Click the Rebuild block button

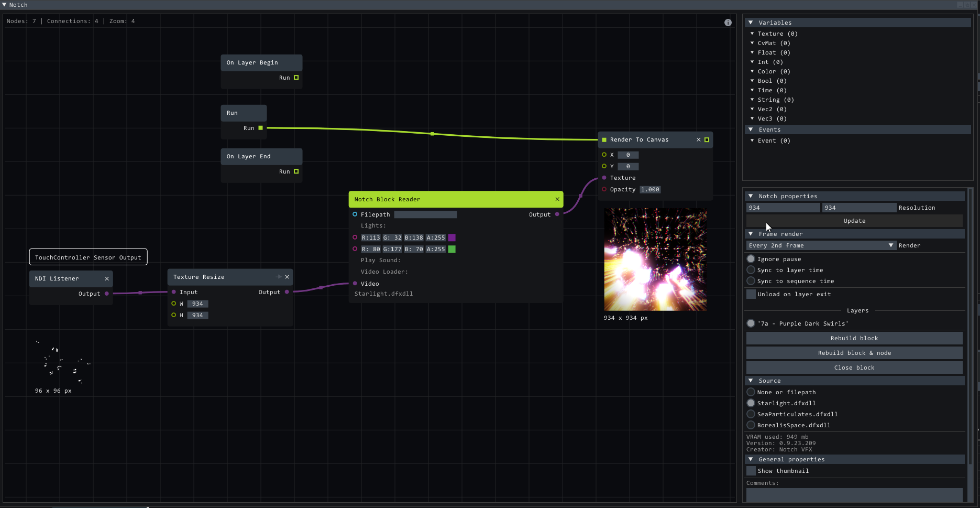point(854,338)
